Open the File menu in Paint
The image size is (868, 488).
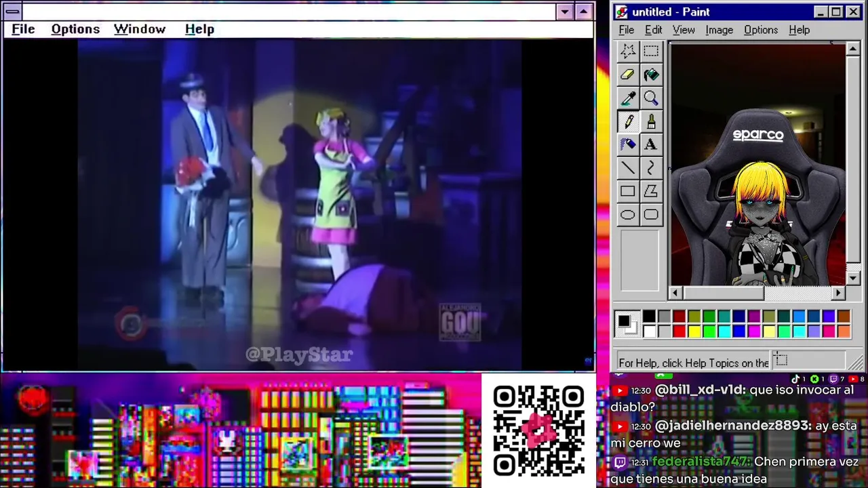pyautogui.click(x=627, y=30)
